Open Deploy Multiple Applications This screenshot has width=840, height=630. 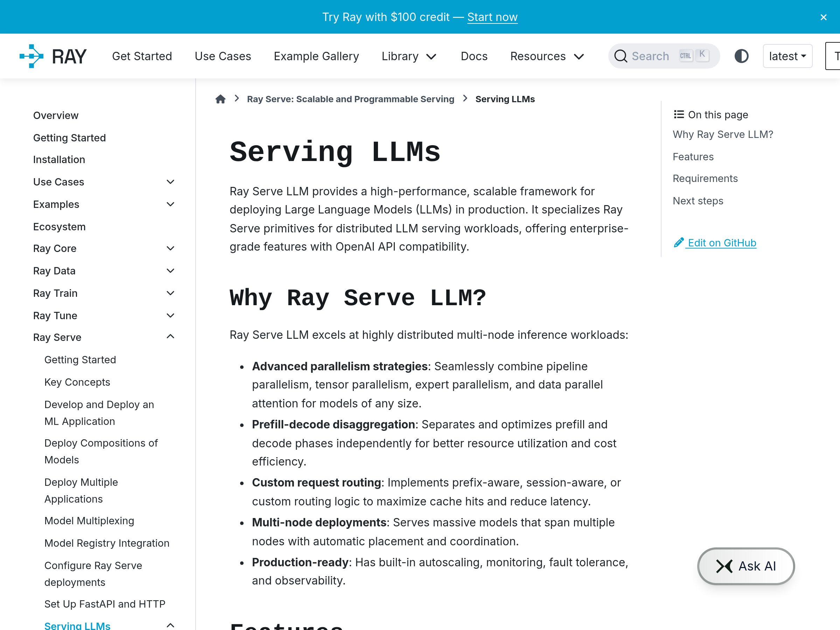81,491
